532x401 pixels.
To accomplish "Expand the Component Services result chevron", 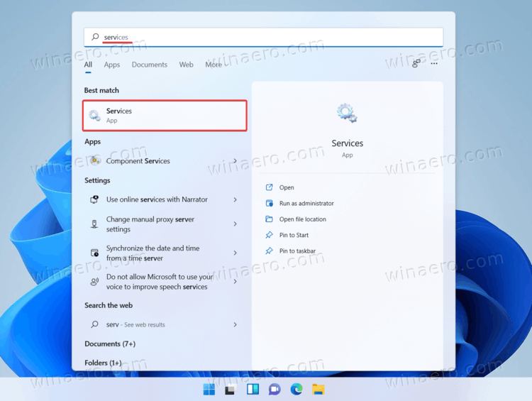I will click(235, 160).
